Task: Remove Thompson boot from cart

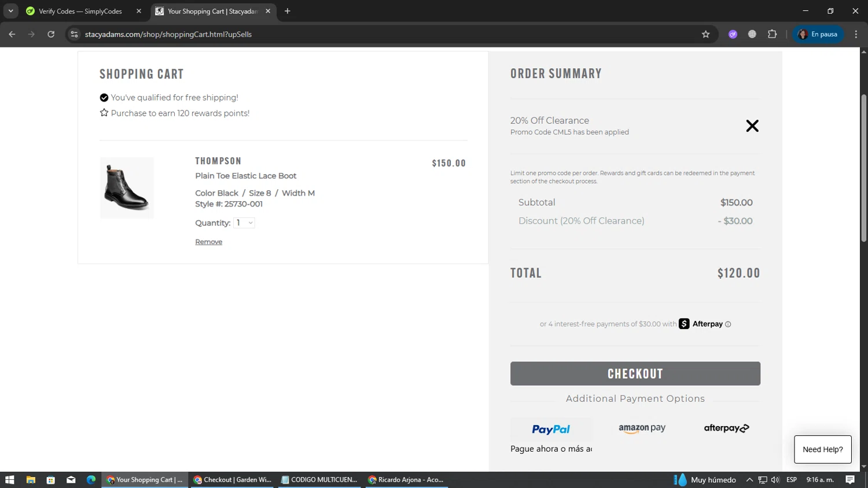Action: tap(208, 242)
